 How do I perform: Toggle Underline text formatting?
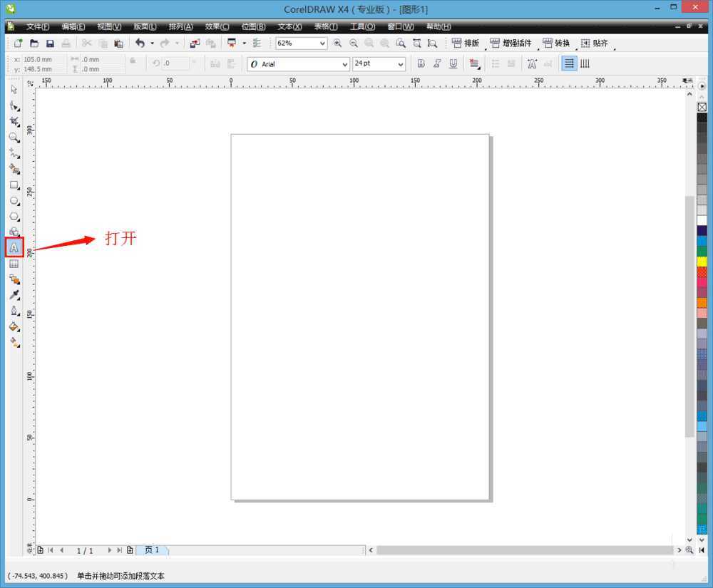coord(453,64)
